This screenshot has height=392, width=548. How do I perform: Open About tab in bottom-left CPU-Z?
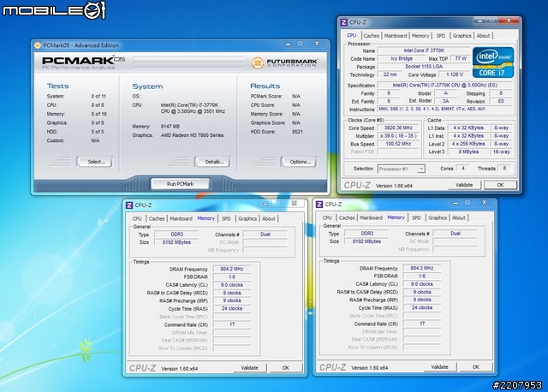coord(268,219)
